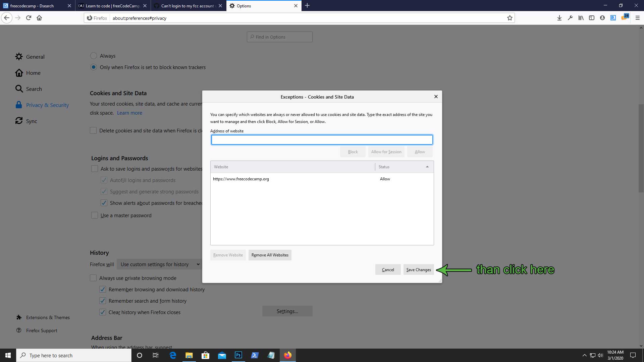Click the Downloads arrow icon in toolbar

[x=559, y=18]
